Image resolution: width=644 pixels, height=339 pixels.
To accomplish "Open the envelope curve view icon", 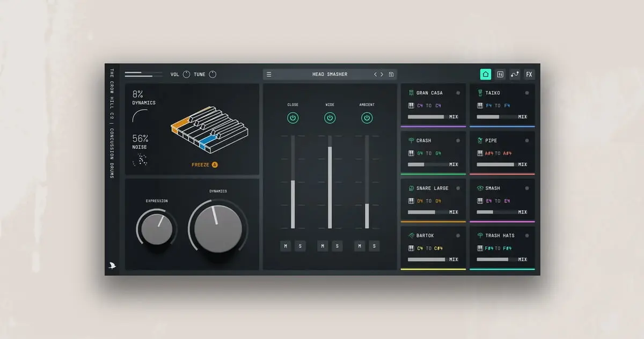I will pyautogui.click(x=515, y=75).
